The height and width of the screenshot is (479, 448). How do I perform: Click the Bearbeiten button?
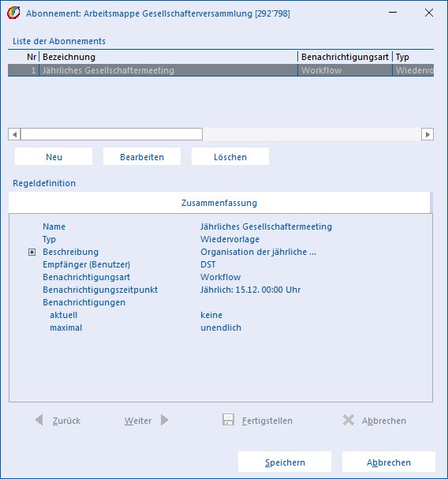pos(142,157)
